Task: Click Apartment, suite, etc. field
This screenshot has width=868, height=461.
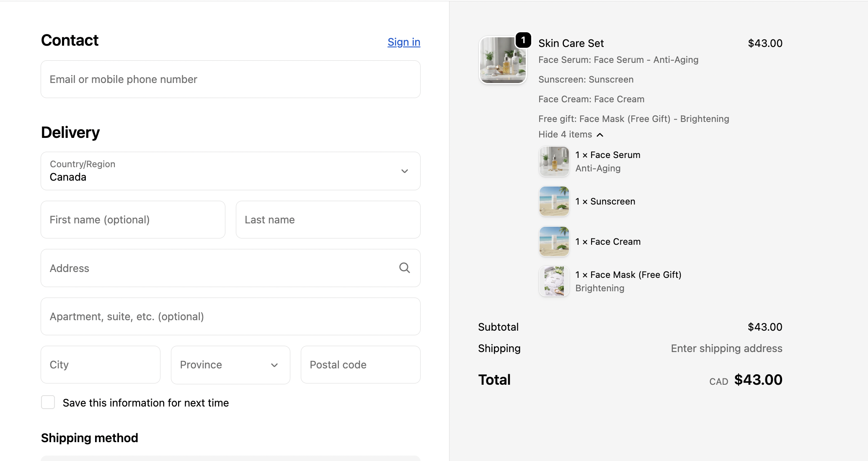Action: [x=230, y=316]
